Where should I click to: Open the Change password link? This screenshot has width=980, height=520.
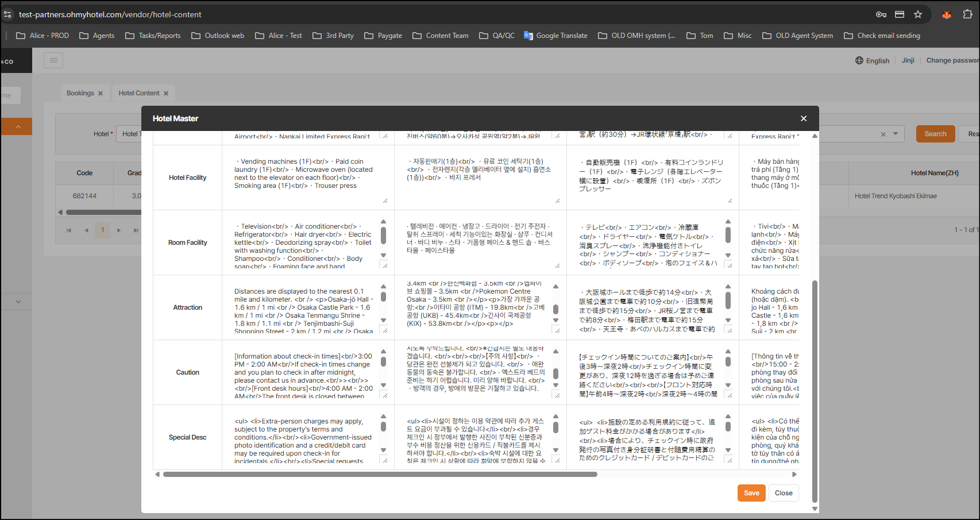coord(952,60)
